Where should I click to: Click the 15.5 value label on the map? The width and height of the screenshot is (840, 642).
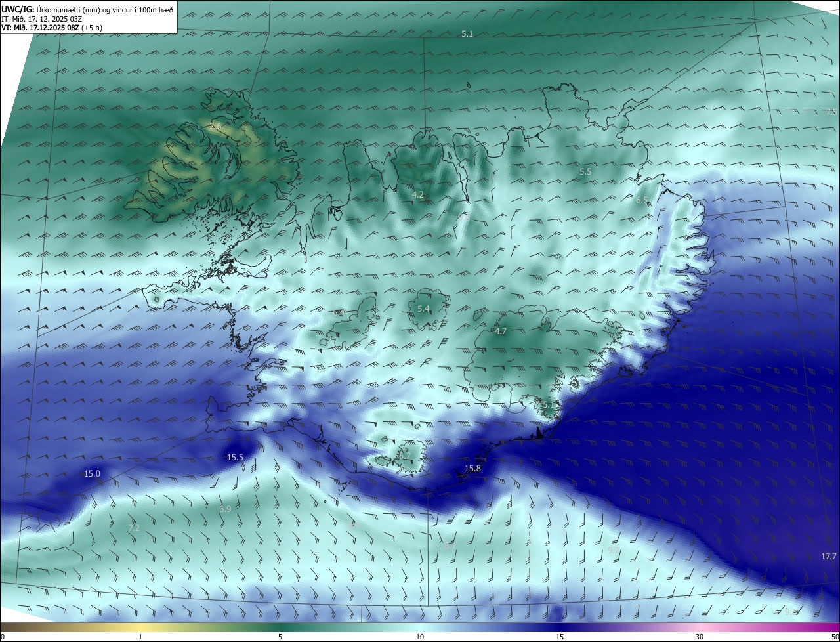pos(235,457)
